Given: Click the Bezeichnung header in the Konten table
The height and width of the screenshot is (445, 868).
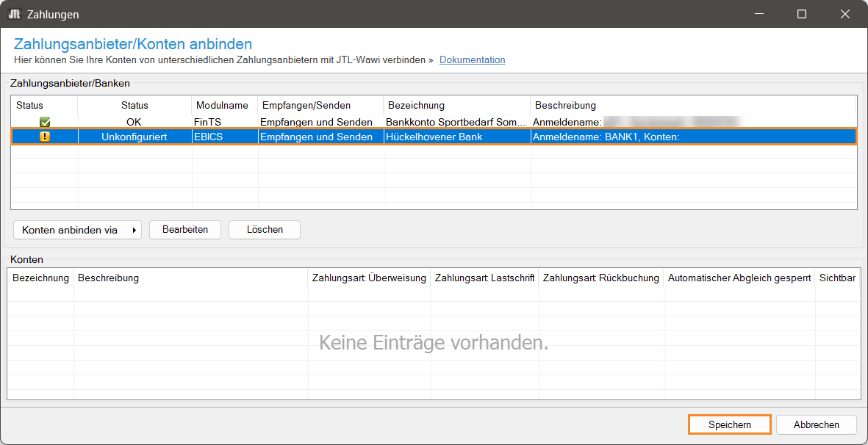Looking at the screenshot, I should pyautogui.click(x=40, y=278).
